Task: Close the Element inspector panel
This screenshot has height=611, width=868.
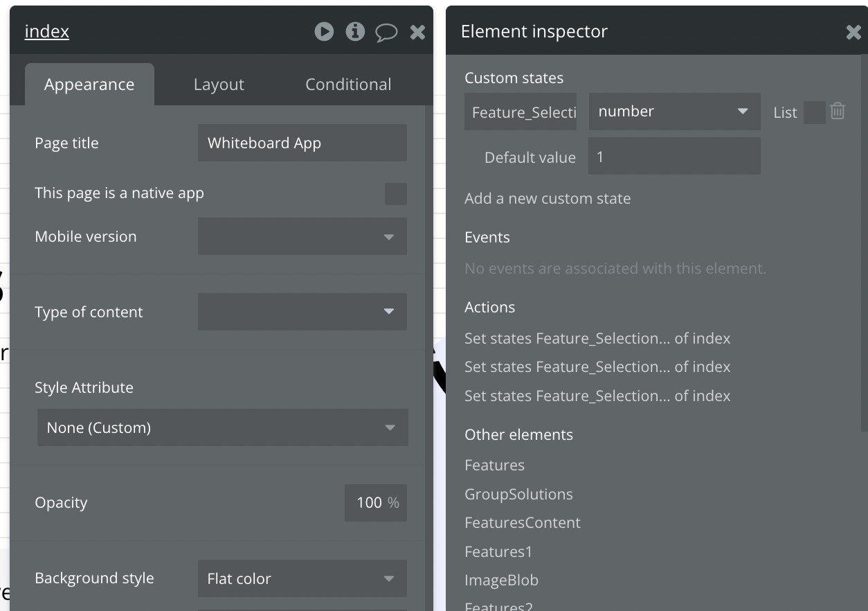Action: 853,32
